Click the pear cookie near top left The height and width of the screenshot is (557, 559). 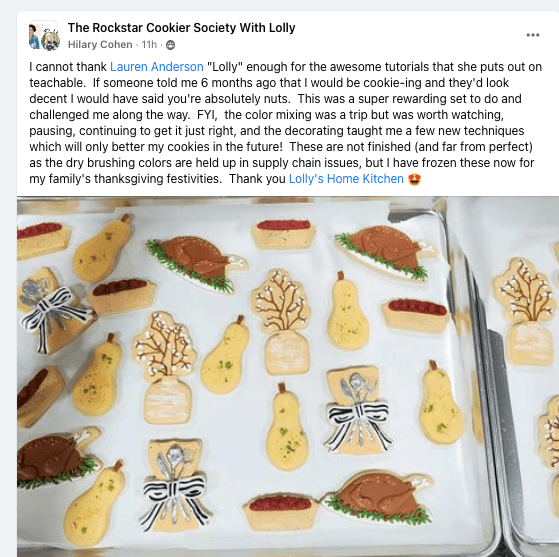pyautogui.click(x=102, y=248)
